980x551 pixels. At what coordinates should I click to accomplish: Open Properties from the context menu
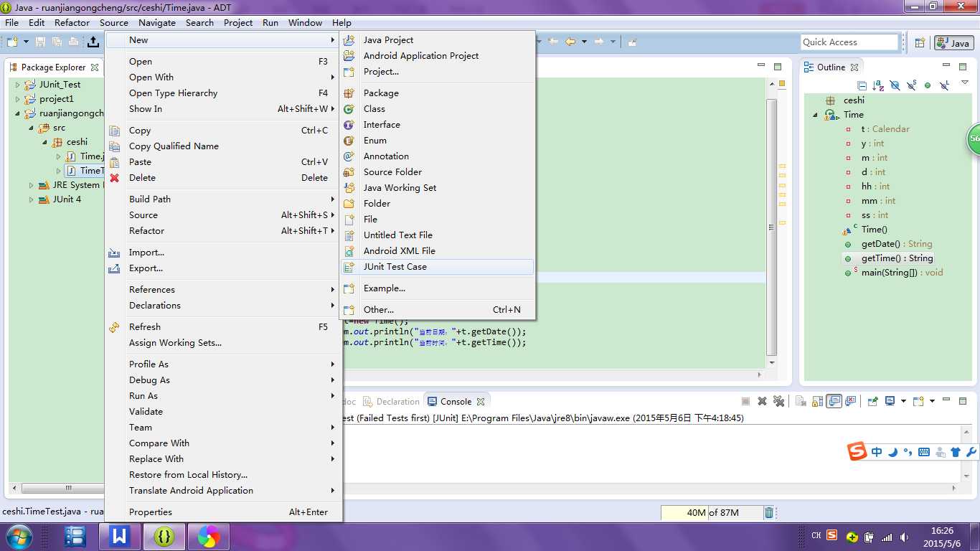224,512
